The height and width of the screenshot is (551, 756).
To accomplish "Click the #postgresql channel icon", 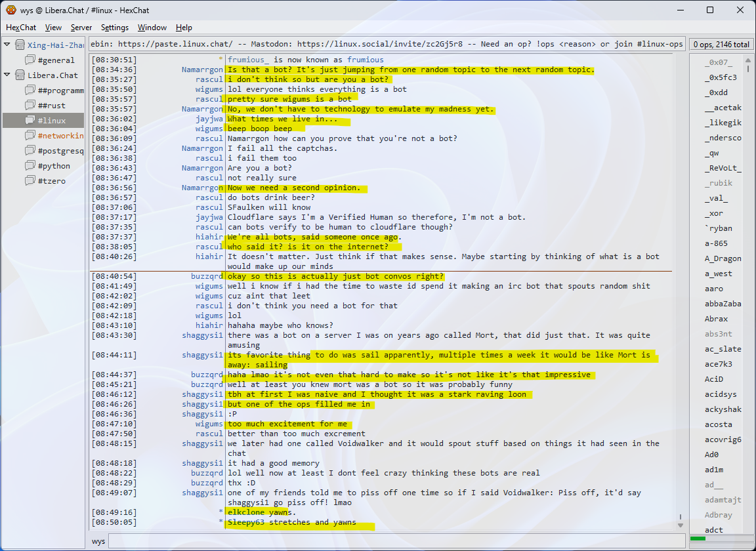I will [x=30, y=151].
